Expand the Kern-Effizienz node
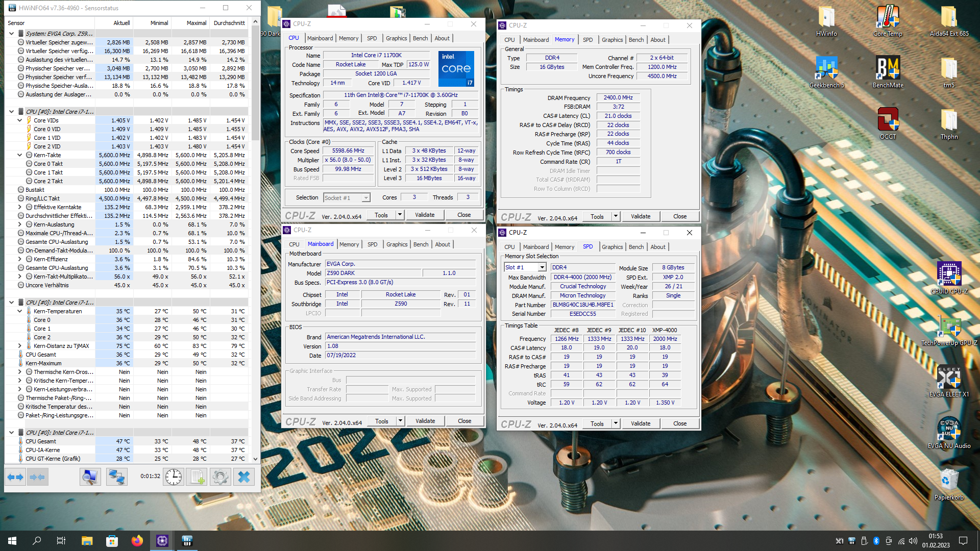980x551 pixels. pyautogui.click(x=20, y=259)
